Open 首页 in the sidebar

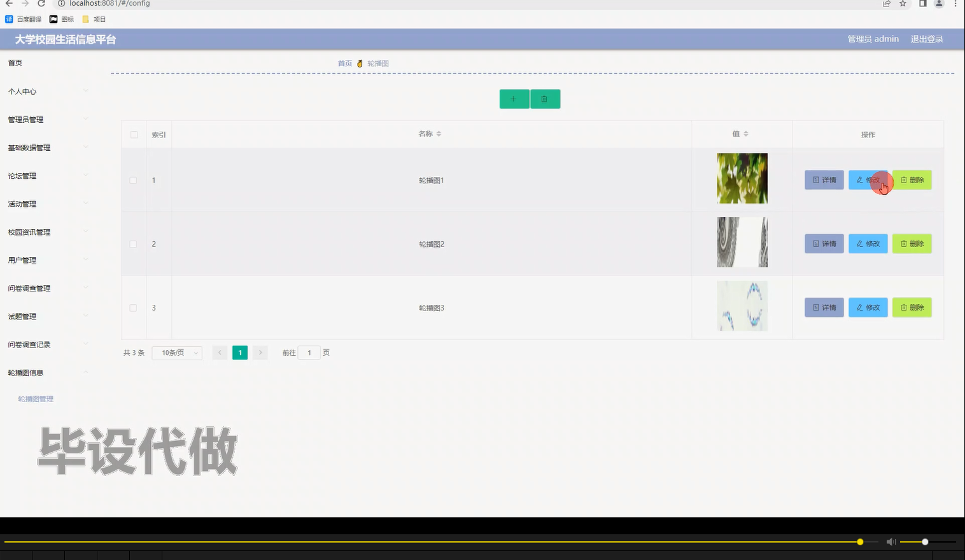coord(15,63)
